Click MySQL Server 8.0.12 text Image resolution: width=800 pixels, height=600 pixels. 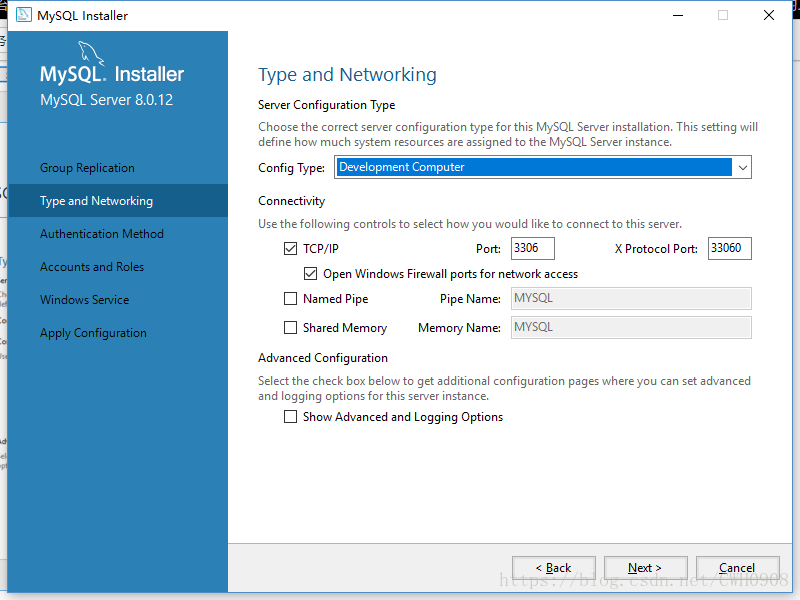pyautogui.click(x=107, y=99)
